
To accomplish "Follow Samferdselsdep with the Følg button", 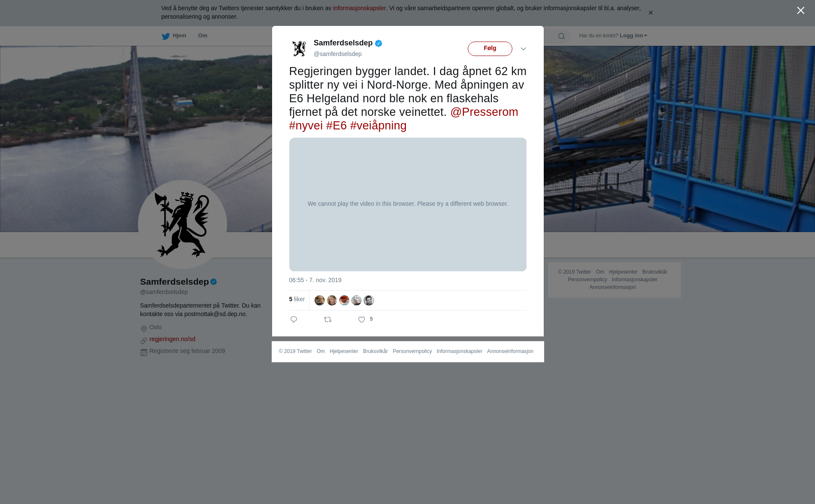I will [490, 49].
